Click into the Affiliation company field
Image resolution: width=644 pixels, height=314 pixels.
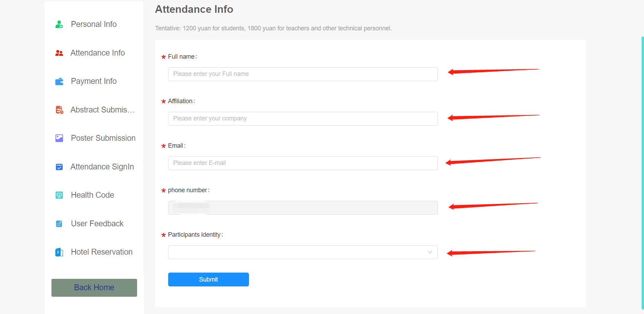click(x=302, y=119)
